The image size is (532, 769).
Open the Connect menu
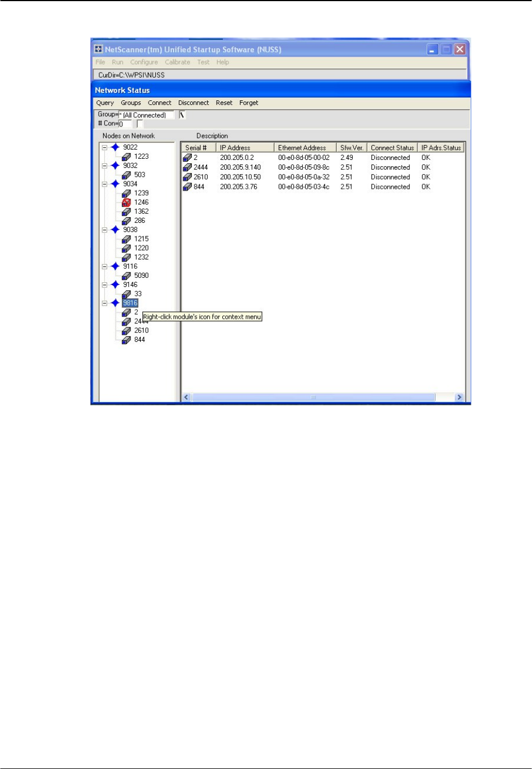[x=159, y=103]
